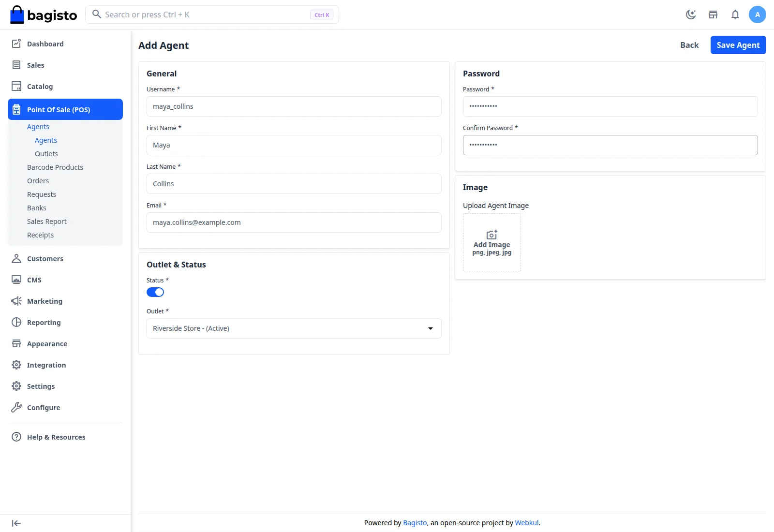Click the Reporting chart icon

coord(16,322)
